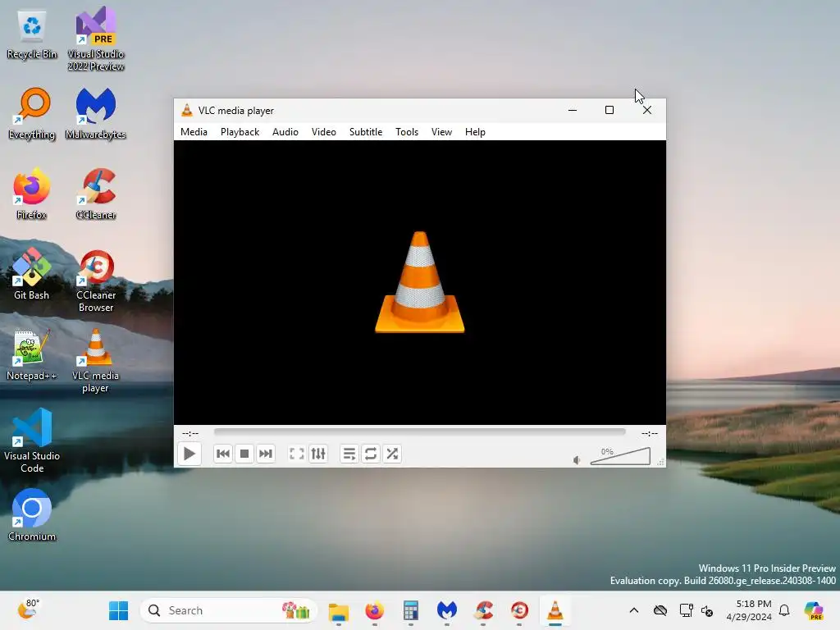This screenshot has height=630, width=840.
Task: Select the Firefox desktop shortcut
Action: (32, 194)
